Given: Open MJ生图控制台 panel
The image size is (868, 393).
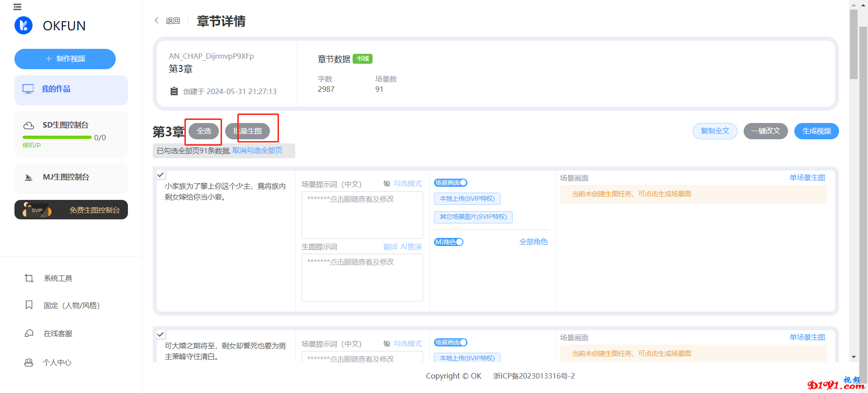Looking at the screenshot, I should coord(71,178).
